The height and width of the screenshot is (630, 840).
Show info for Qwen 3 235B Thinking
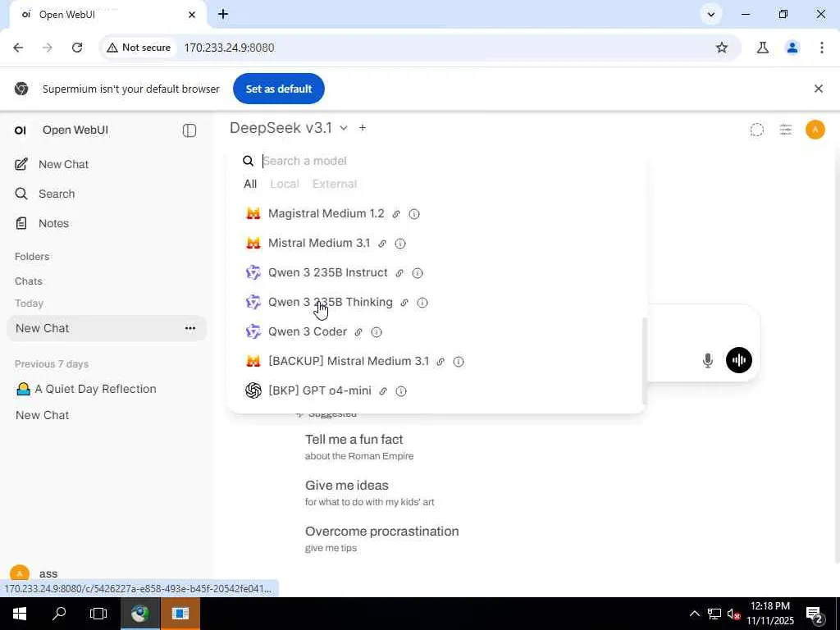pyautogui.click(x=422, y=303)
